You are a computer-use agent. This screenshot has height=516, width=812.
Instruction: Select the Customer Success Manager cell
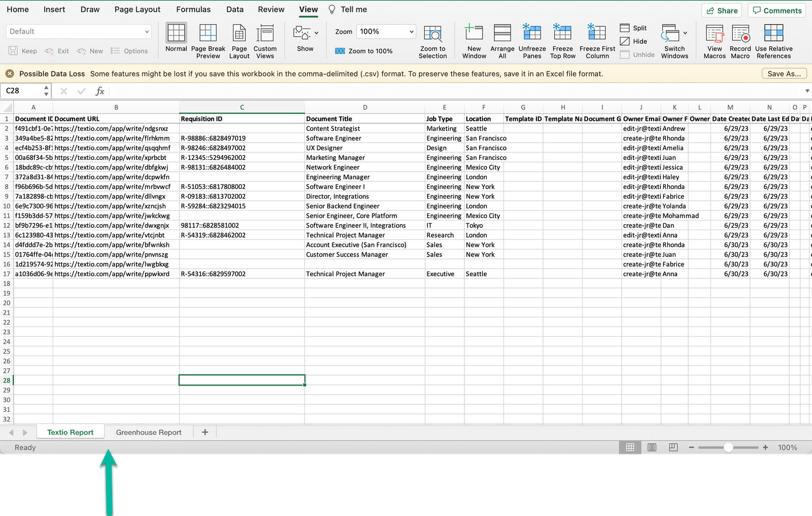point(365,254)
